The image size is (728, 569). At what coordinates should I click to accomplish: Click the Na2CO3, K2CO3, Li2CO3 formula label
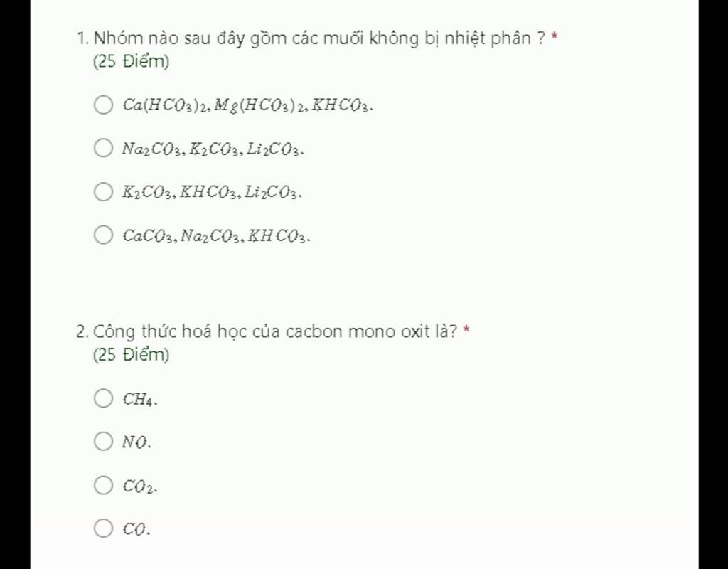click(213, 149)
